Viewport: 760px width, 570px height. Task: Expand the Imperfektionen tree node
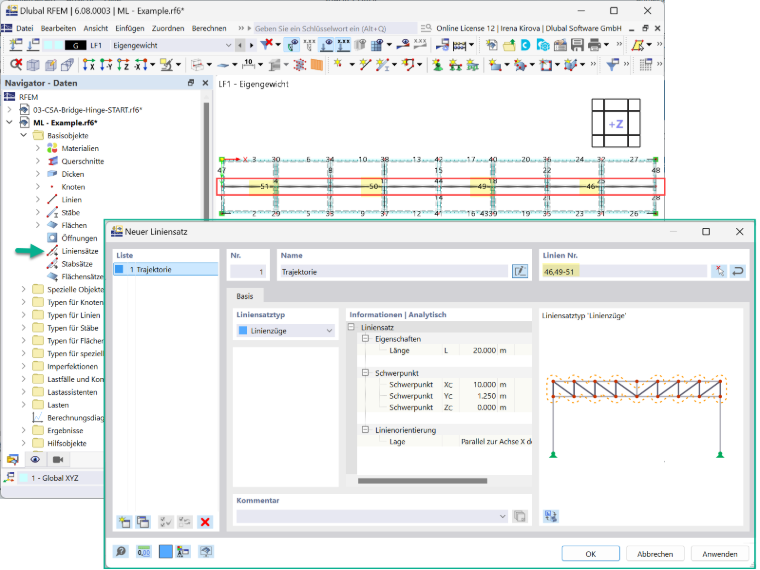pos(23,366)
